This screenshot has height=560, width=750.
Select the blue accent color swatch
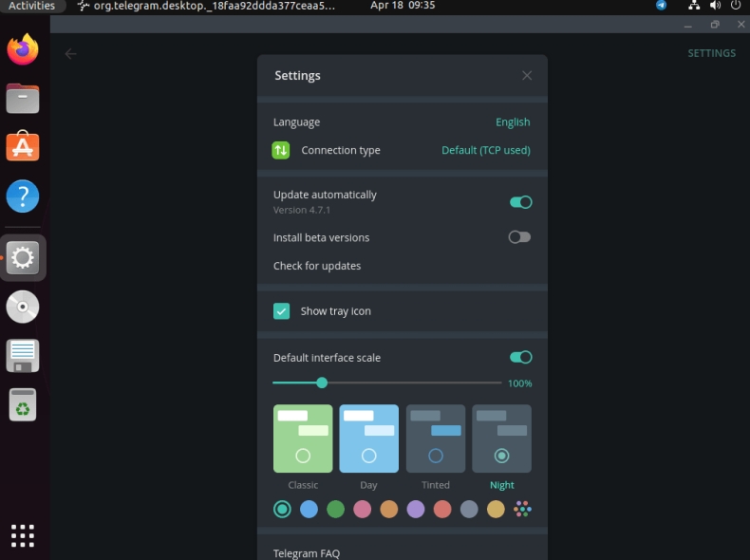pos(309,510)
